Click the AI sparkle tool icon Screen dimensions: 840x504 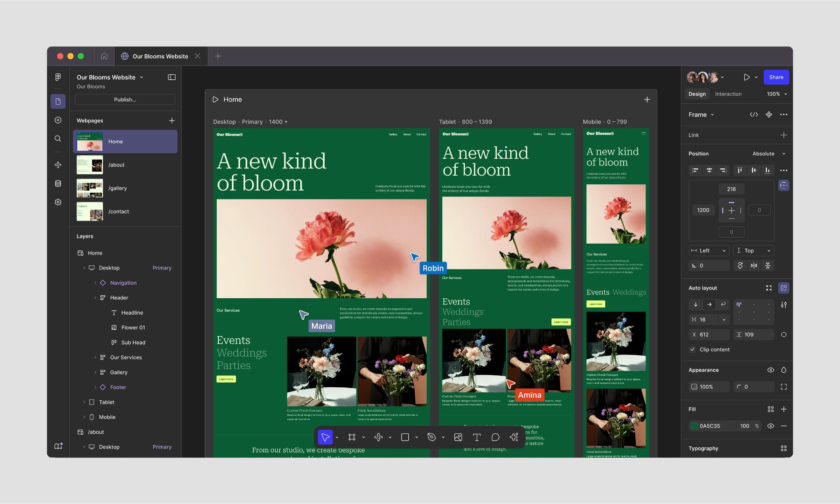tap(514, 437)
